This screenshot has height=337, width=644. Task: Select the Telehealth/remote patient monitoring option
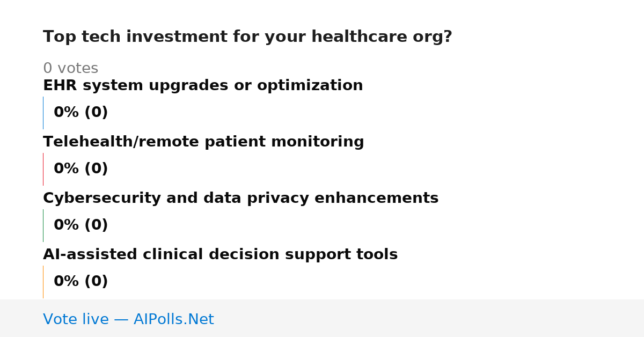(x=203, y=142)
